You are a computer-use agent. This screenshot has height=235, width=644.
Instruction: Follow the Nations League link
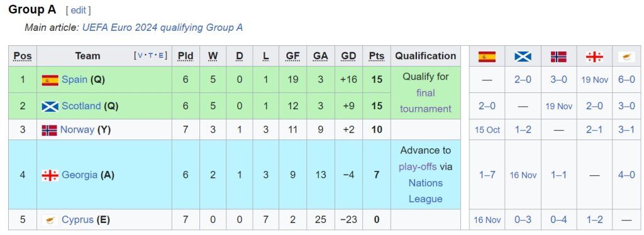pyautogui.click(x=426, y=191)
